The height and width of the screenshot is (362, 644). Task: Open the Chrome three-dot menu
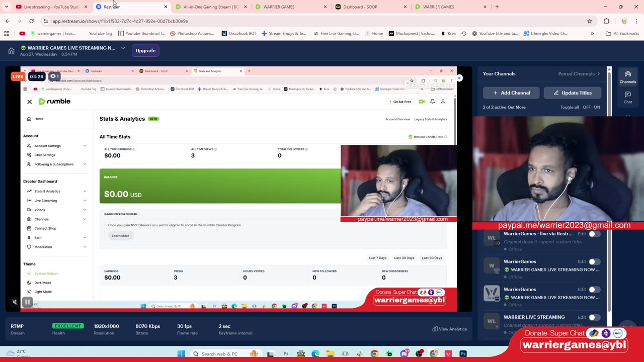coord(636,21)
